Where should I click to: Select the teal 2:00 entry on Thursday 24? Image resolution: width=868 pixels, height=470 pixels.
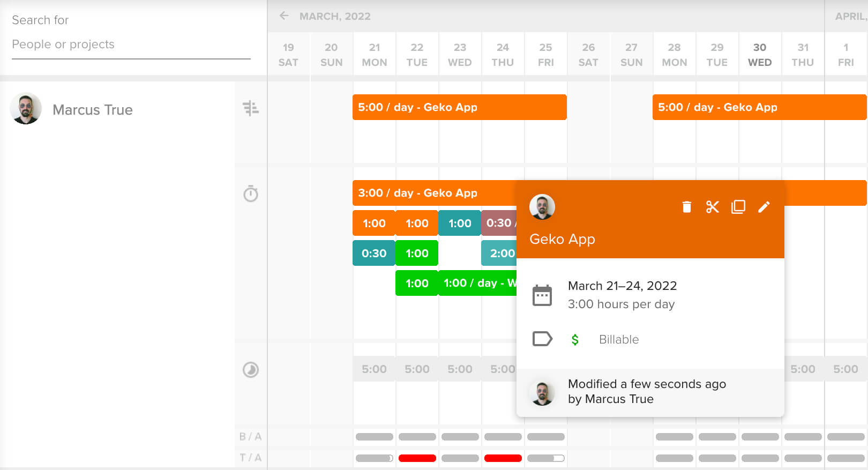pos(499,253)
